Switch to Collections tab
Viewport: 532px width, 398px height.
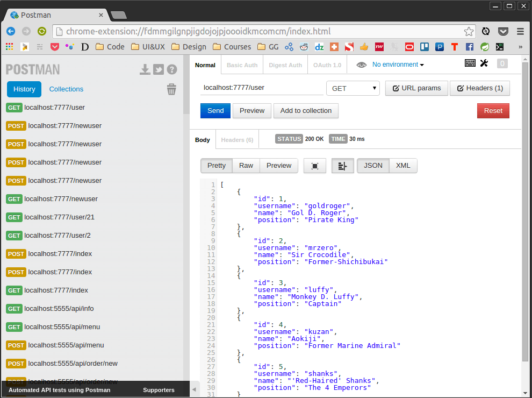click(66, 89)
